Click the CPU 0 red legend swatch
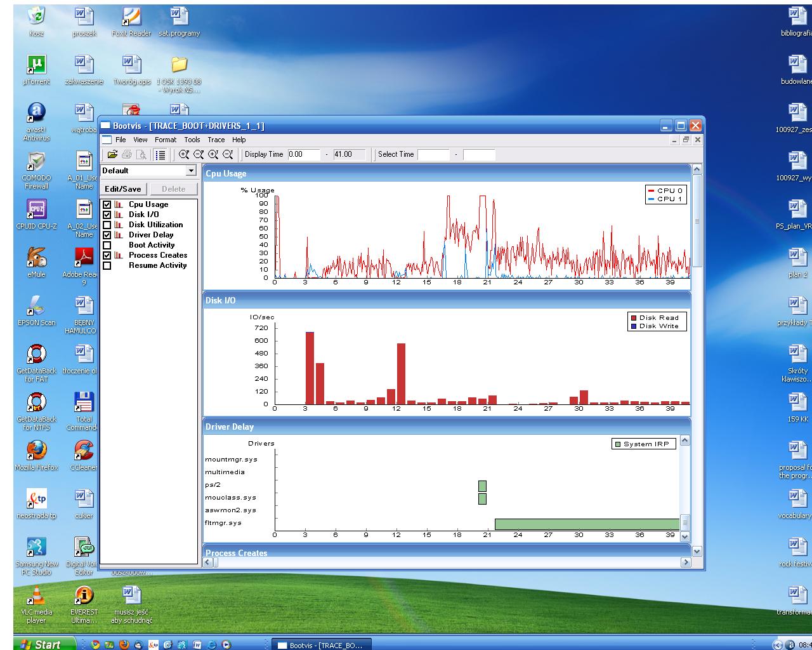The width and height of the screenshot is (812, 650). [651, 190]
